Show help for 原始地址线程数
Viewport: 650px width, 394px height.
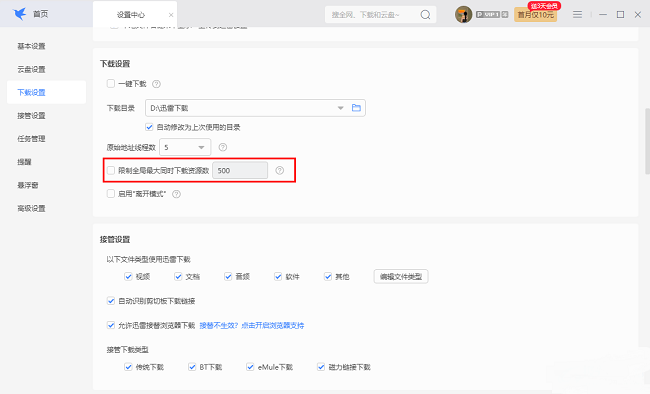coord(223,147)
